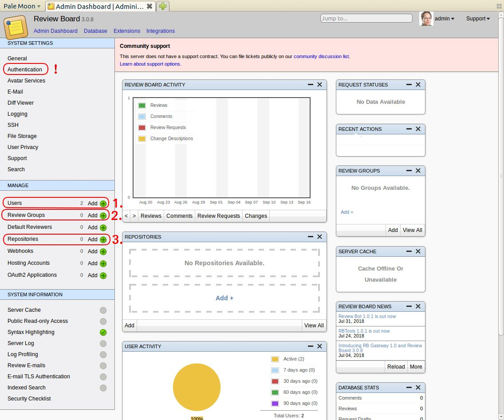Click the Log Profiling status indicator
This screenshot has width=504, height=420.
point(103,354)
